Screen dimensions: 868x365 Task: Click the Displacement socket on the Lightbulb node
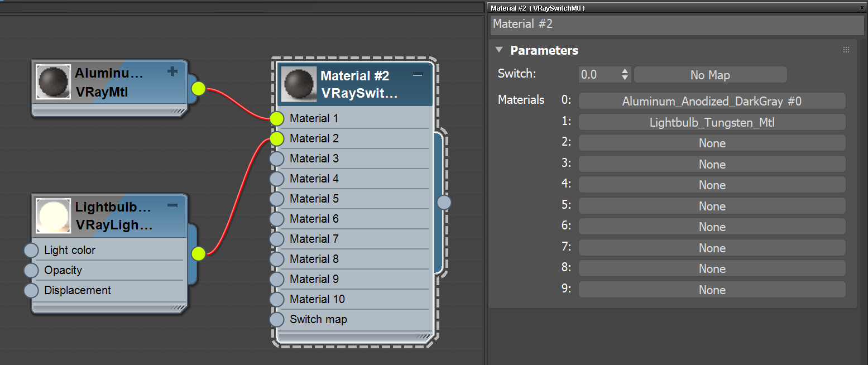pyautogui.click(x=31, y=290)
